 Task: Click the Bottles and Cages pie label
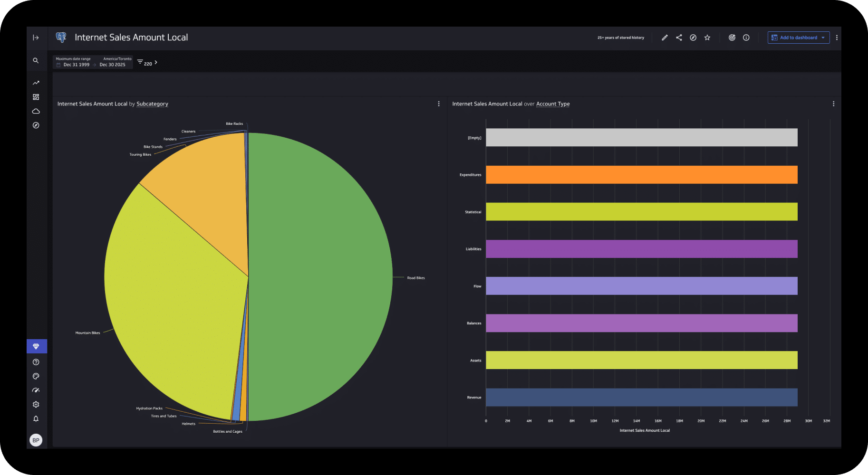228,431
